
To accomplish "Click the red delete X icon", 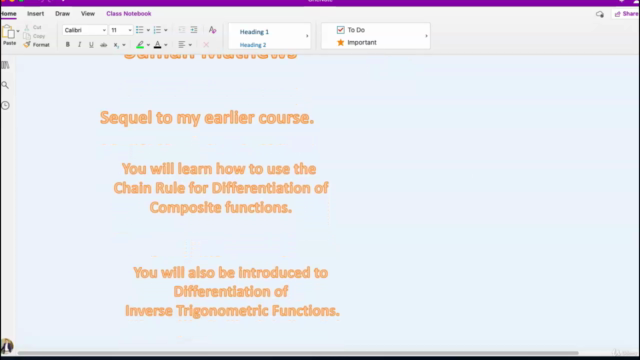I will pyautogui.click(x=206, y=45).
